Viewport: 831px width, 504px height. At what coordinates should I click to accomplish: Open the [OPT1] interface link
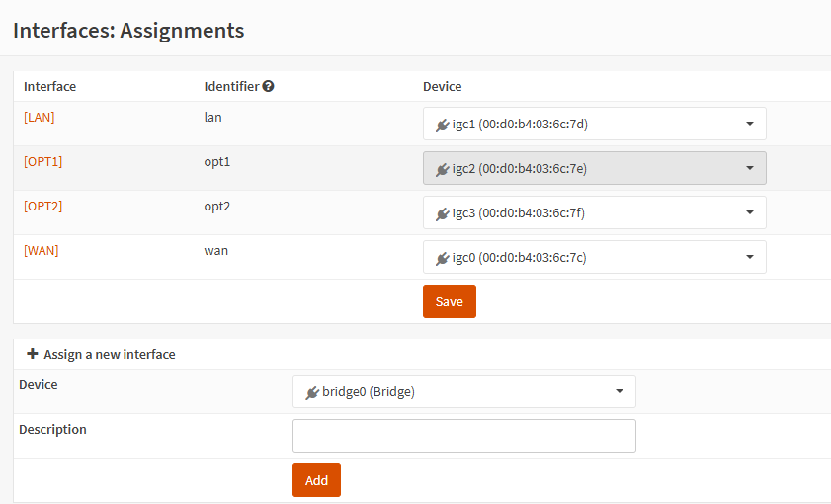click(42, 161)
